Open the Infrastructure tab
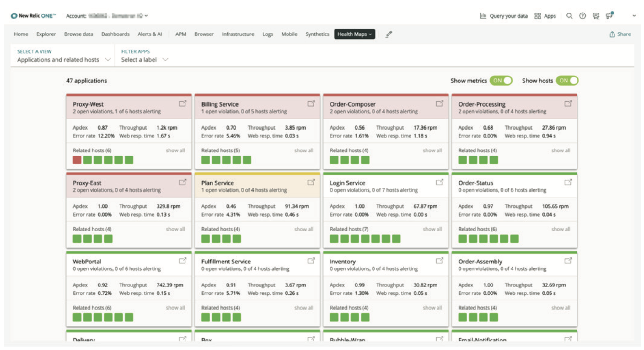 [238, 34]
